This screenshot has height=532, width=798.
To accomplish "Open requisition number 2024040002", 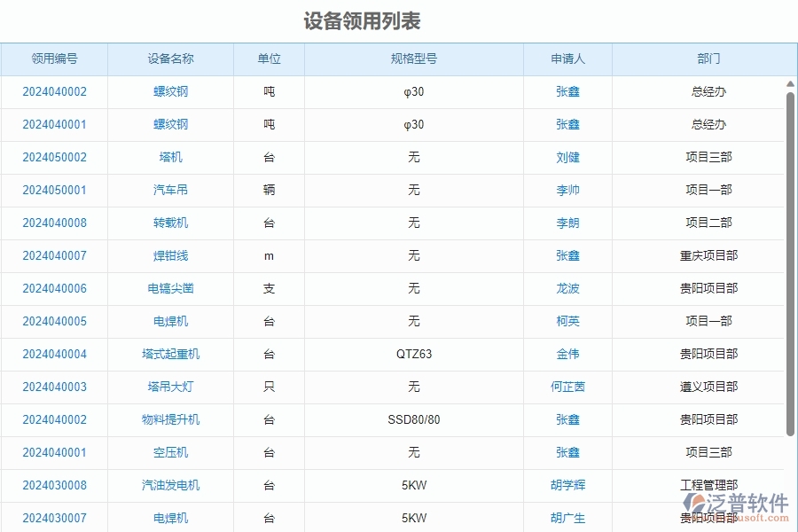I will click(x=54, y=91).
